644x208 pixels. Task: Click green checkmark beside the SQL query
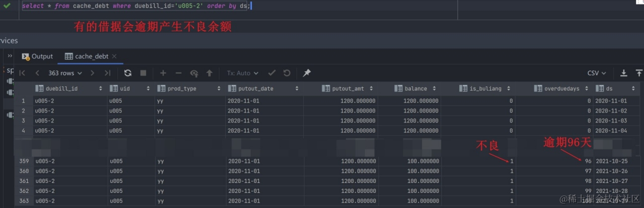click(x=7, y=6)
